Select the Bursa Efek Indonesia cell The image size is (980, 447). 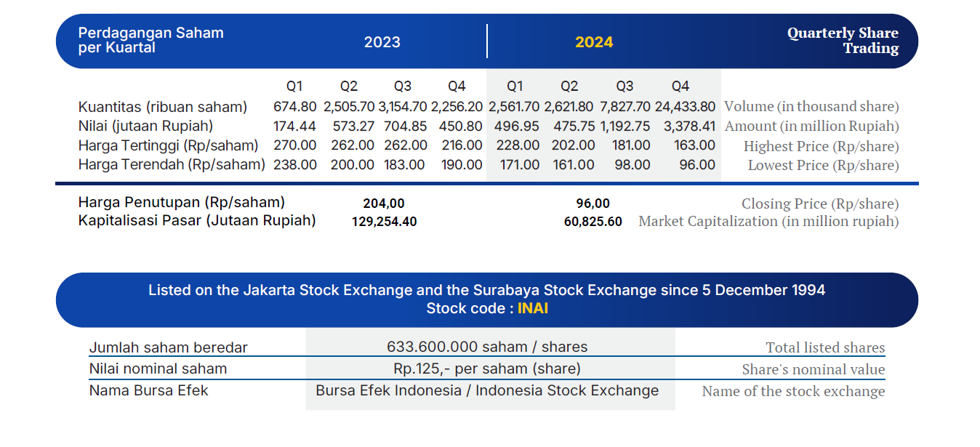coord(487,390)
